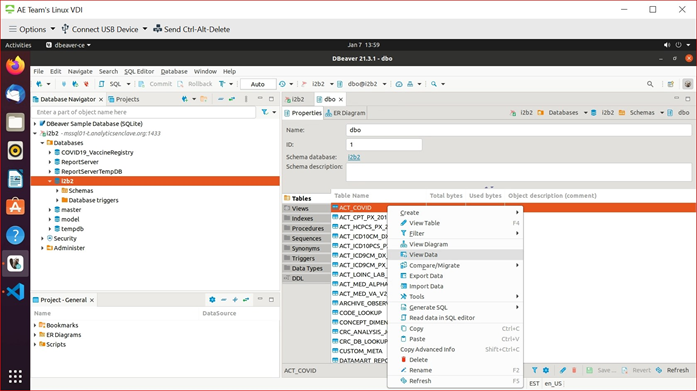
Task: Click the object name filter field
Action: point(144,112)
